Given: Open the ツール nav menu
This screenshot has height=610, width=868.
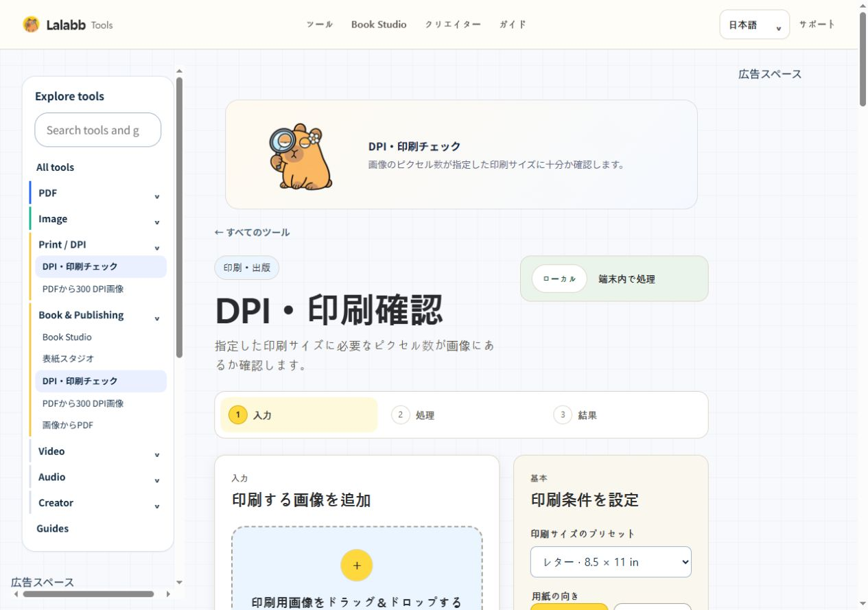Looking at the screenshot, I should pos(319,24).
